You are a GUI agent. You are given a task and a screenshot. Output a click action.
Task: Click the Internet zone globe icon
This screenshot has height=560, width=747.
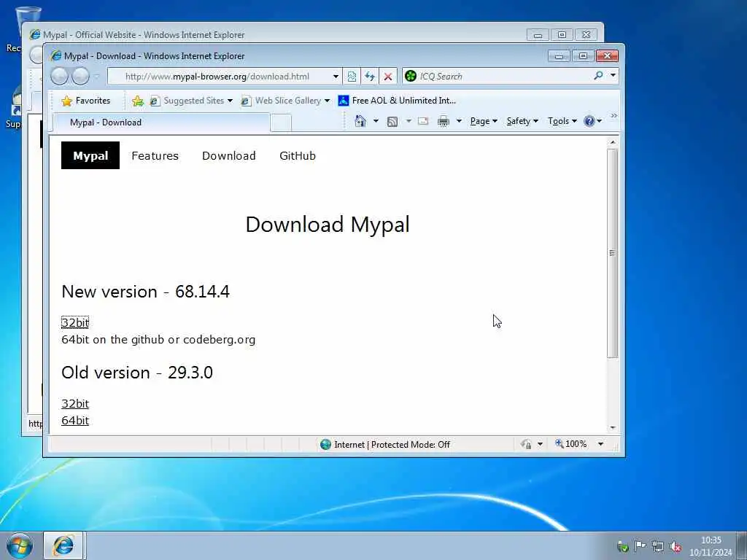coord(326,444)
